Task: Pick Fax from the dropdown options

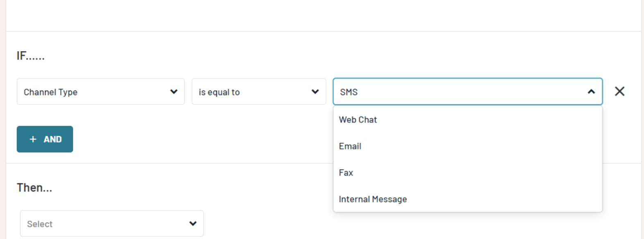Action: click(346, 173)
